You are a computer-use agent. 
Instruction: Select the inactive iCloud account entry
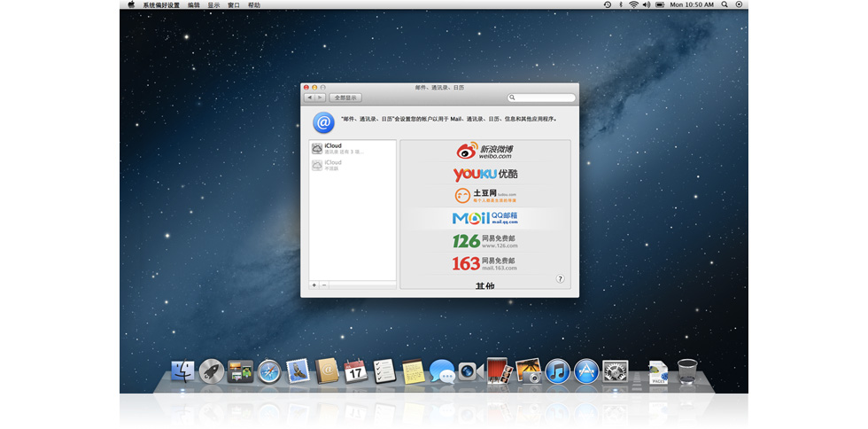coord(352,165)
